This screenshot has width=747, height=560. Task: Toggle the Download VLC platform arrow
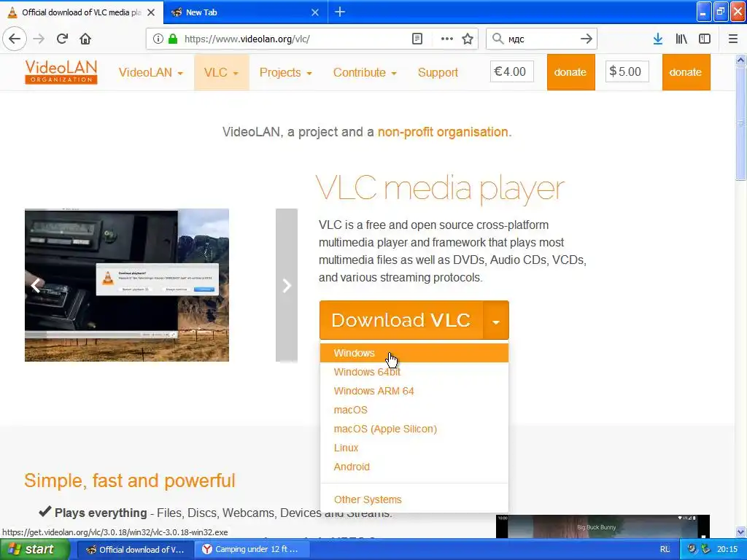(x=496, y=320)
